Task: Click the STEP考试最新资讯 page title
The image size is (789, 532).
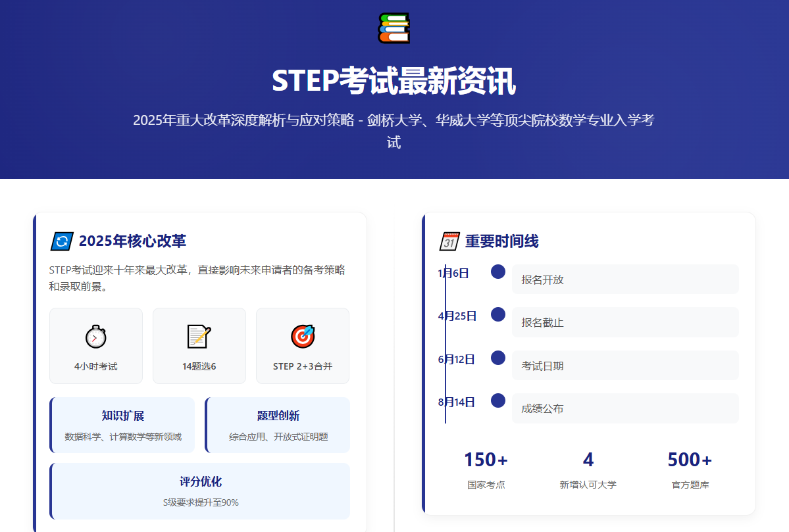Action: pos(394,82)
